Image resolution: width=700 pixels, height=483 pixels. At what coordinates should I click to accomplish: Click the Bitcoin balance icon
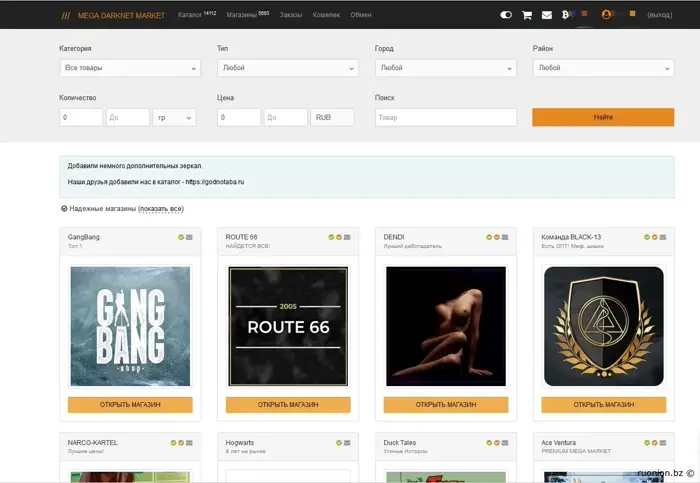[565, 15]
